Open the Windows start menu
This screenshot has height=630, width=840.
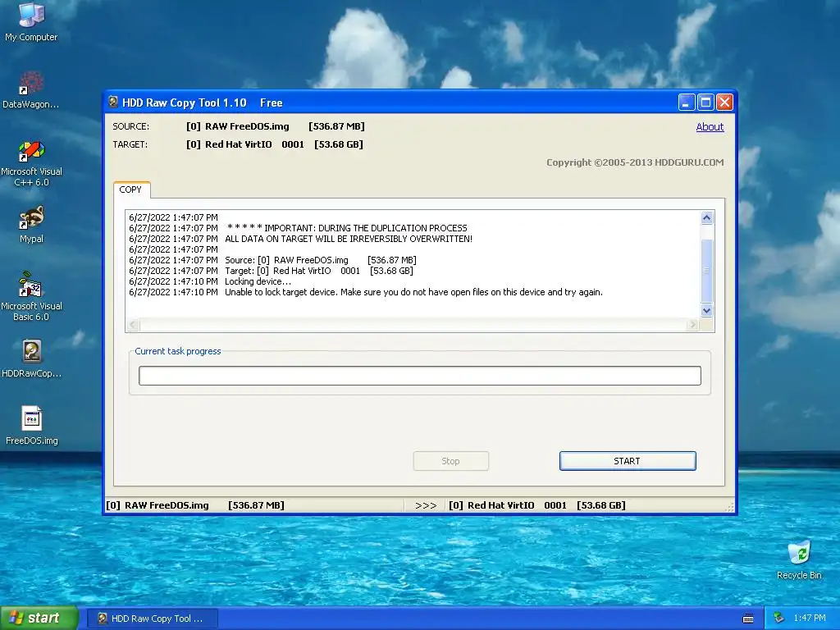point(39,619)
